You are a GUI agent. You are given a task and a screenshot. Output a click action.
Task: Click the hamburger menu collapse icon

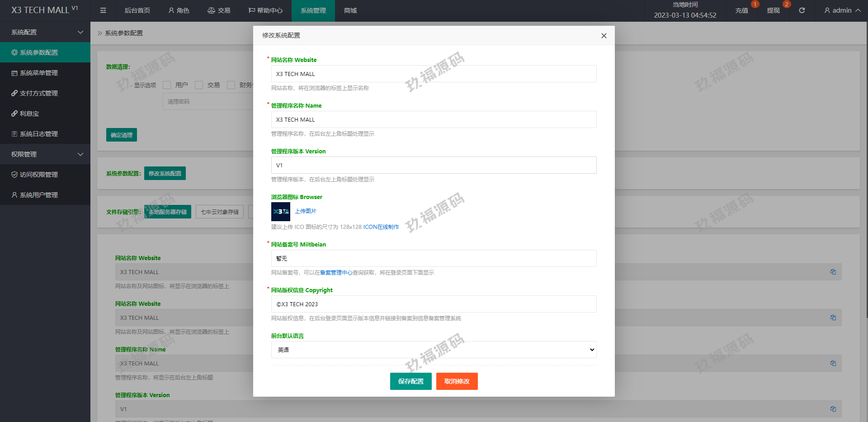pos(103,10)
